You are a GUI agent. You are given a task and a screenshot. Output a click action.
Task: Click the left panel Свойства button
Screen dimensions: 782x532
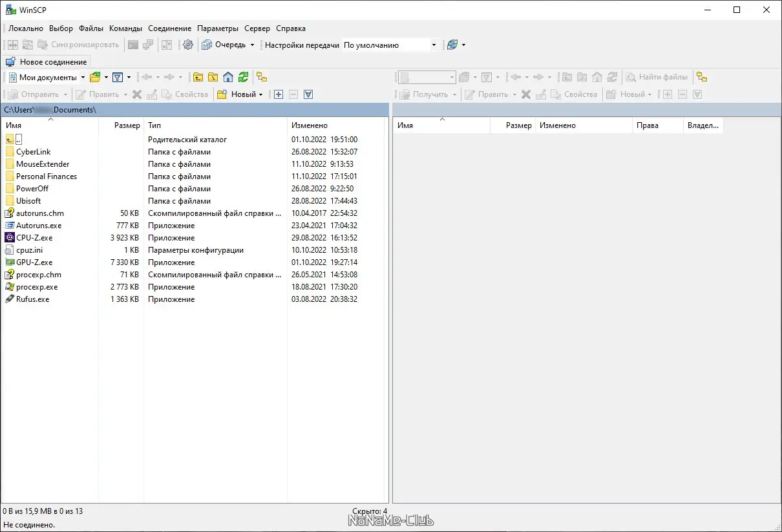pyautogui.click(x=185, y=94)
